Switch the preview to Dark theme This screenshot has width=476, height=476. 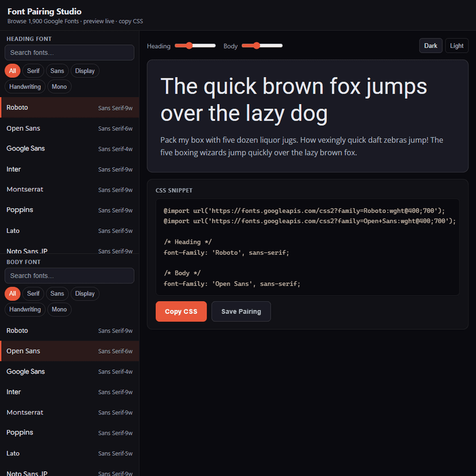[431, 45]
